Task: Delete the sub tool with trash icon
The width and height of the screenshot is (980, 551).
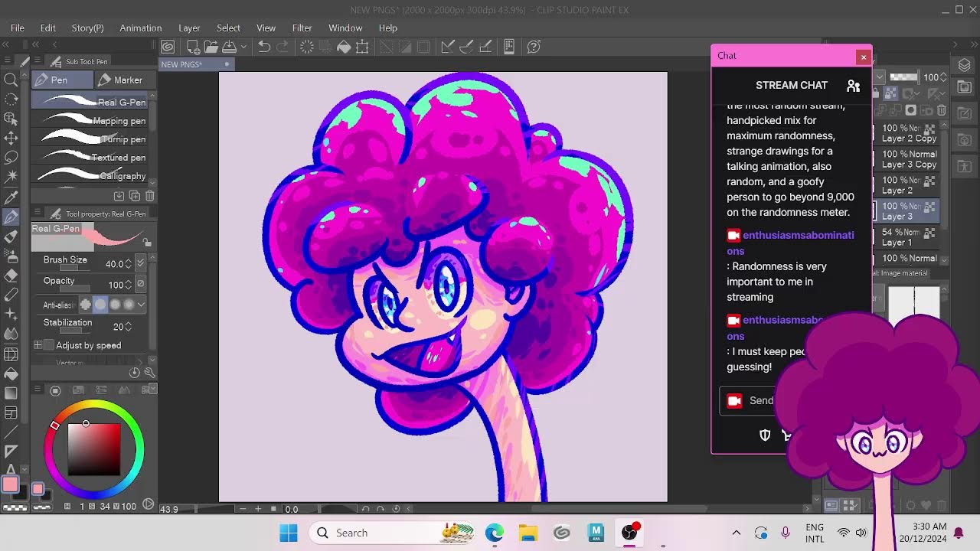Action: [x=149, y=196]
